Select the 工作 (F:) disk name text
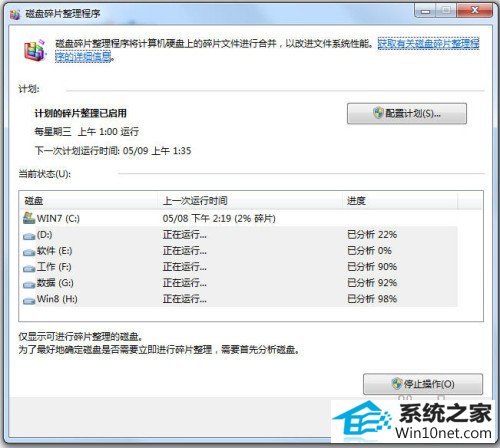 [x=54, y=267]
